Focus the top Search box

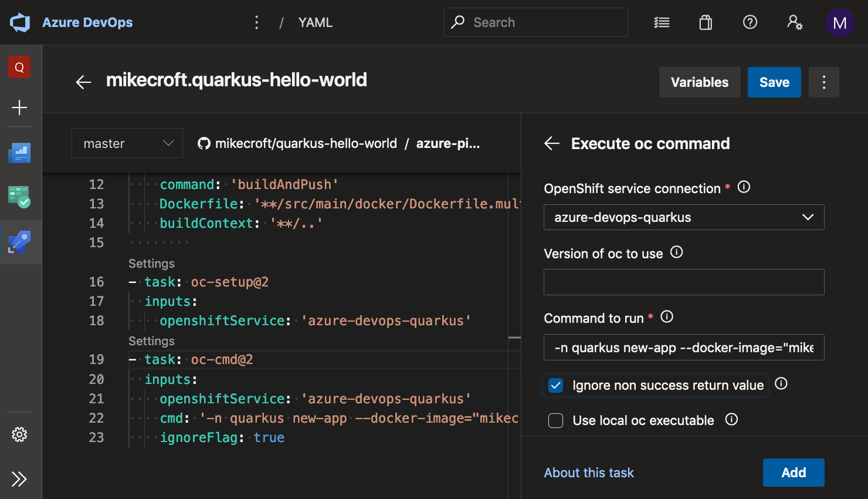click(535, 22)
